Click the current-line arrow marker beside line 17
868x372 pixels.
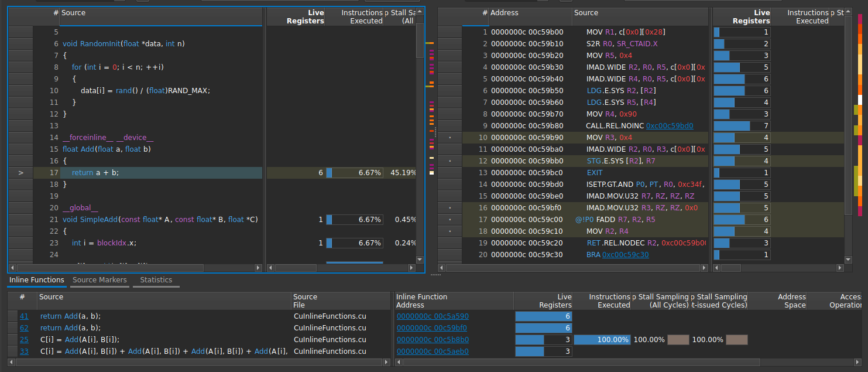[21, 172]
